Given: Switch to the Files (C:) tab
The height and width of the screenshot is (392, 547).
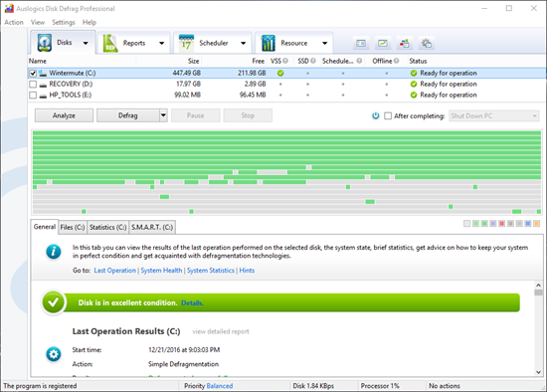Looking at the screenshot, I should 73,227.
